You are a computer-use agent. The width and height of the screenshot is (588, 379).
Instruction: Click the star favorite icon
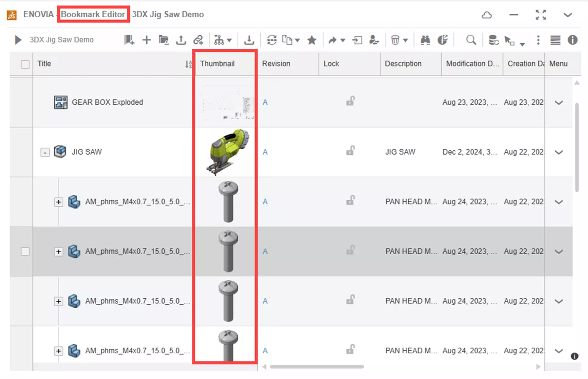click(312, 40)
